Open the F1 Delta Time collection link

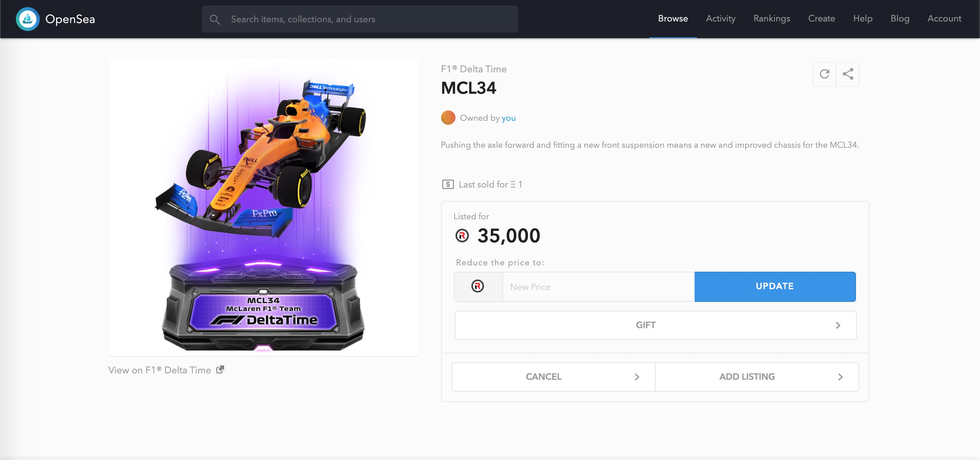click(x=474, y=69)
